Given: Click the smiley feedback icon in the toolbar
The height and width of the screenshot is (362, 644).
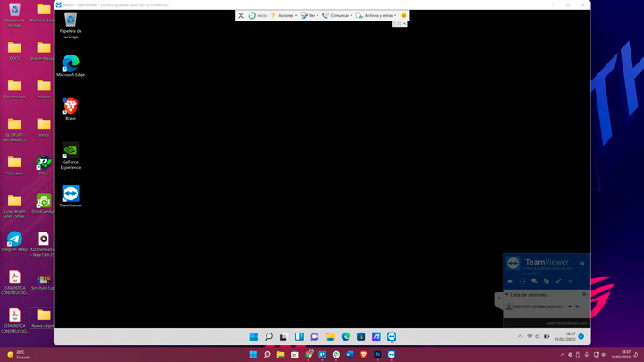Looking at the screenshot, I should [403, 15].
